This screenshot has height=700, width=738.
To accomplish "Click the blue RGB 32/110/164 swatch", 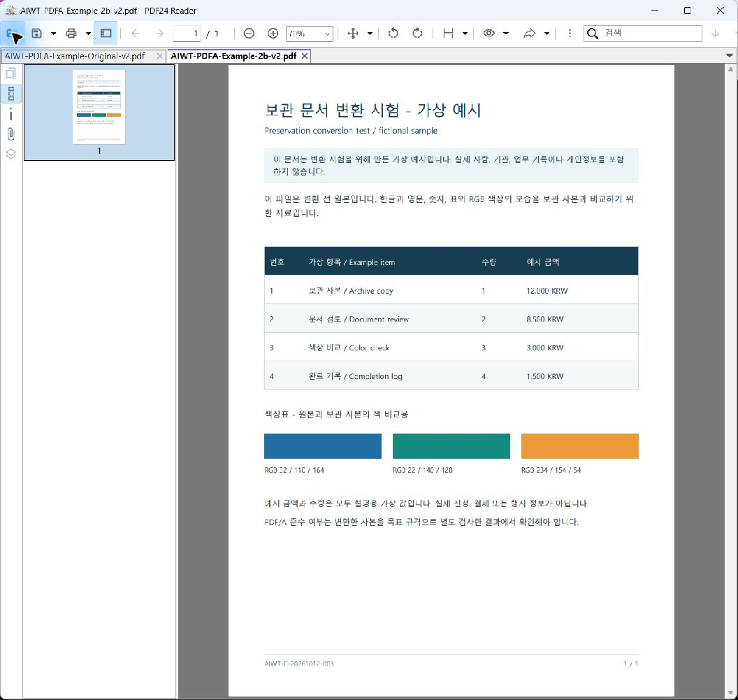I will pos(322,446).
